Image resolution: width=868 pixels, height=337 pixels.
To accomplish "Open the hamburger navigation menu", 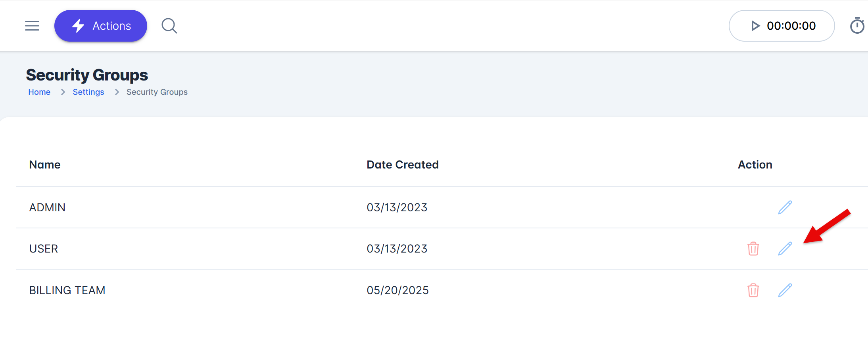I will pos(32,26).
